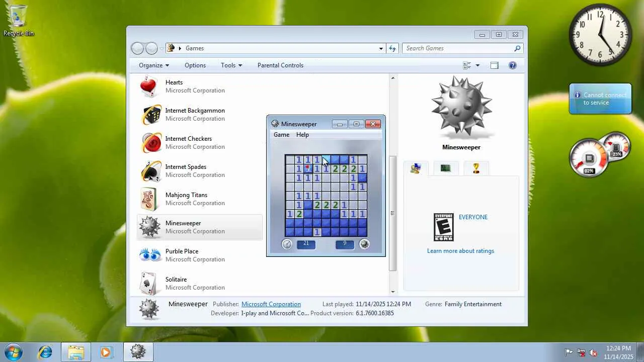The width and height of the screenshot is (644, 362).
Task: Click the EVERYONE rating link
Action: click(473, 217)
